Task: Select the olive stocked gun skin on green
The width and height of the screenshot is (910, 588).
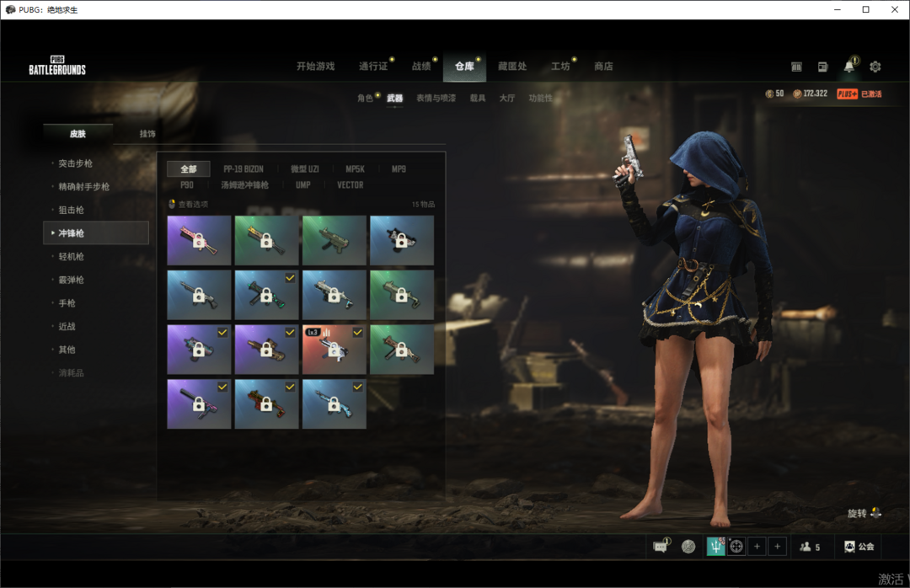Action: (402, 295)
